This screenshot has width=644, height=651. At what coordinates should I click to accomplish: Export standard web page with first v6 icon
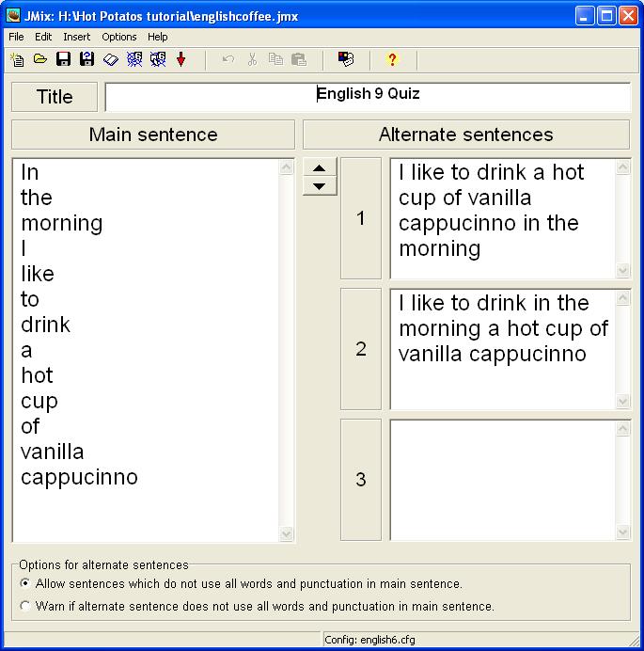[x=134, y=59]
